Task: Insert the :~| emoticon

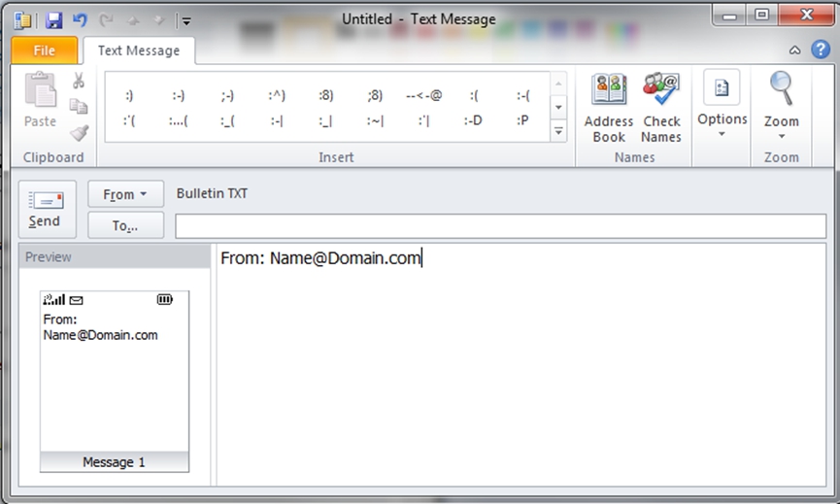Action: click(x=375, y=120)
